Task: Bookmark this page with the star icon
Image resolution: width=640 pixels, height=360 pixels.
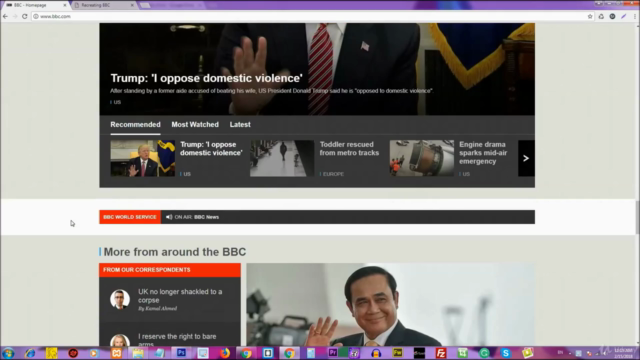Action: tap(590, 16)
